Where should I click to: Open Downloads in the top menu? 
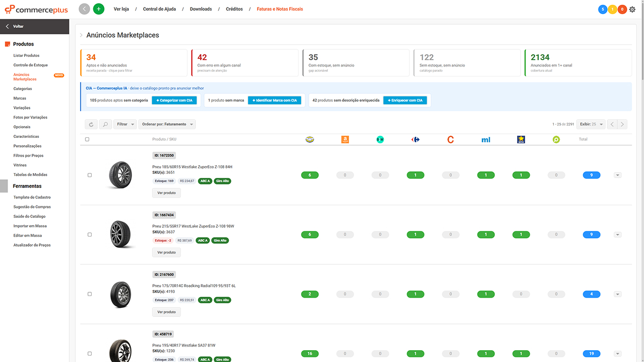pyautogui.click(x=201, y=9)
